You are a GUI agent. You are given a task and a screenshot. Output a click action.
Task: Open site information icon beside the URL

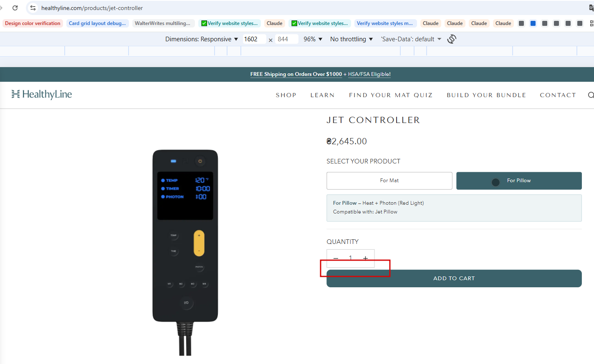33,8
